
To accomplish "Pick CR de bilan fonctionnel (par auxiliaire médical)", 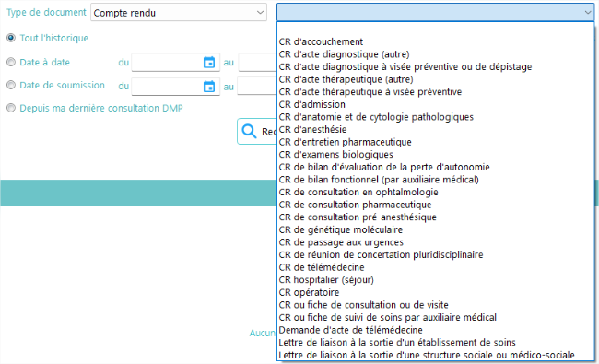I will click(436, 180).
